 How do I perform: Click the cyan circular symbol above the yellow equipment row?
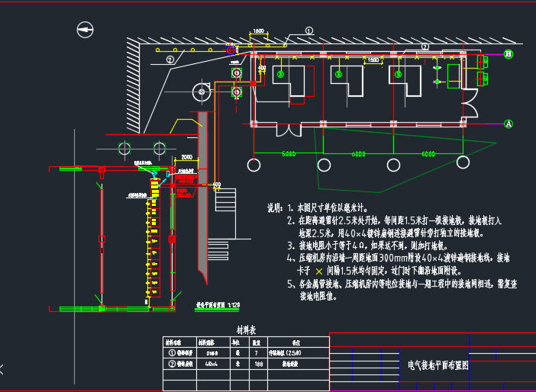coord(154,175)
